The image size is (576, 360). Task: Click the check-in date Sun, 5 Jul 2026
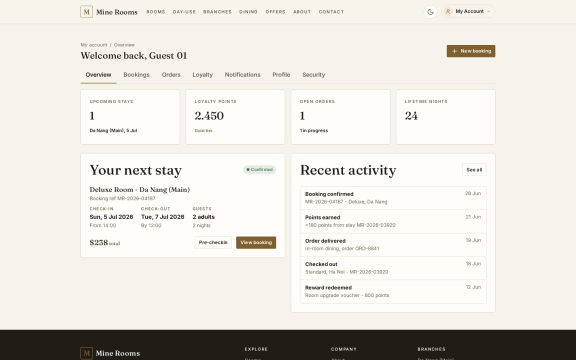pyautogui.click(x=111, y=217)
